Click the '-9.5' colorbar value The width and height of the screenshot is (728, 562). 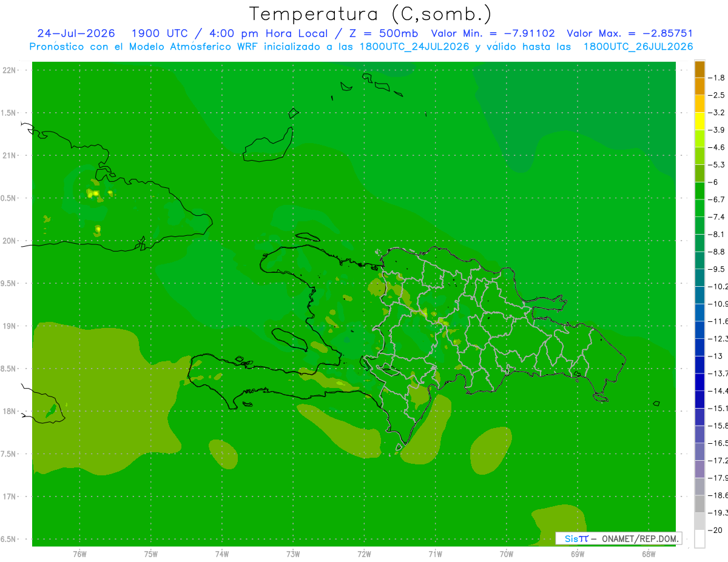(x=715, y=269)
